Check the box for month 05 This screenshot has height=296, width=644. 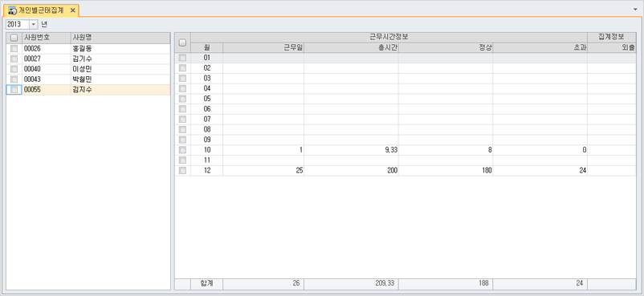[x=183, y=99]
